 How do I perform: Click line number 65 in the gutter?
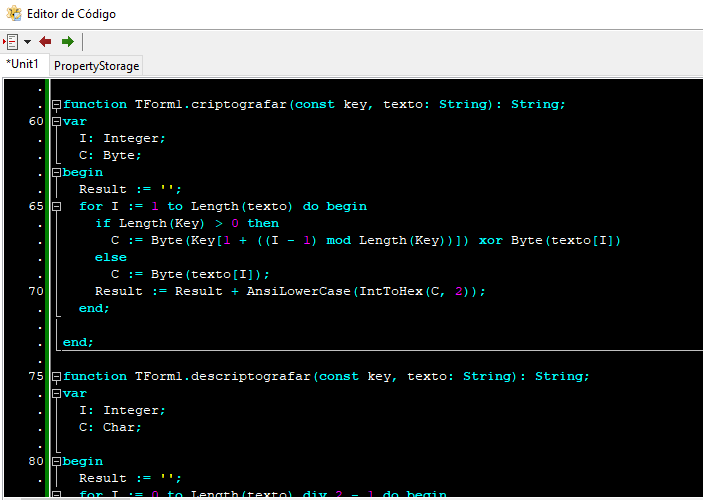tap(36, 206)
